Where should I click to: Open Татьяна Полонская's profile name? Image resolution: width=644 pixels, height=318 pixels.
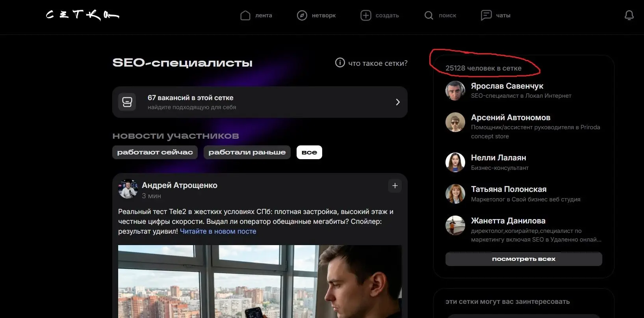click(x=509, y=189)
